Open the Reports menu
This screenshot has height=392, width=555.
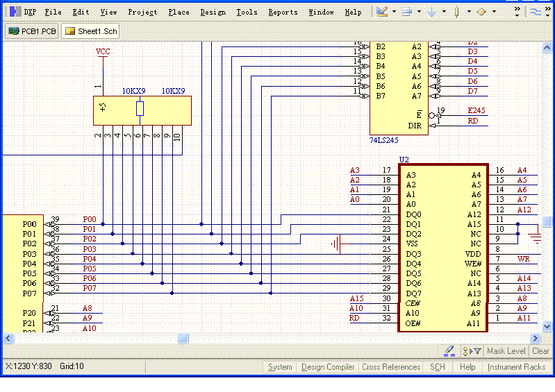point(283,12)
